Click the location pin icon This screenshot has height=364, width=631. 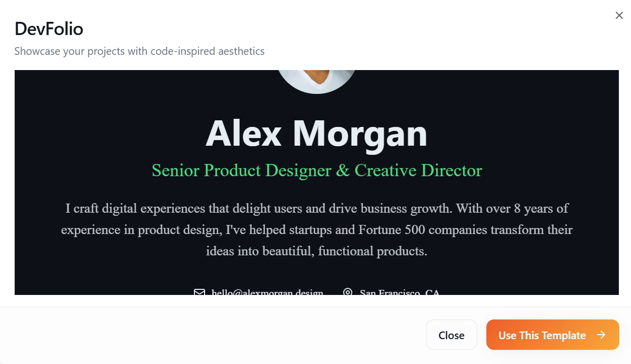tap(348, 292)
